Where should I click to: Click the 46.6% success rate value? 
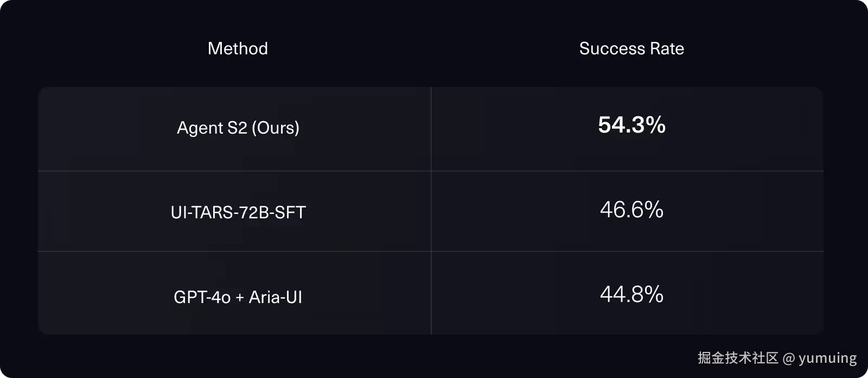tap(631, 210)
